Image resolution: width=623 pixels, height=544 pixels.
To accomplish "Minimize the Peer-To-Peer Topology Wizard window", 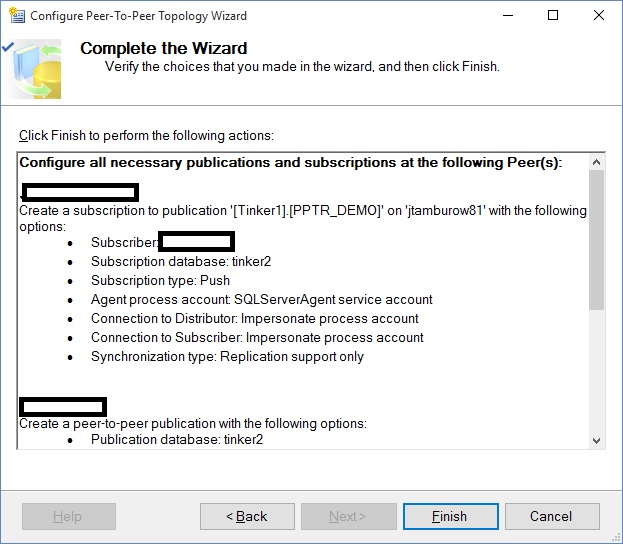I will (x=505, y=16).
